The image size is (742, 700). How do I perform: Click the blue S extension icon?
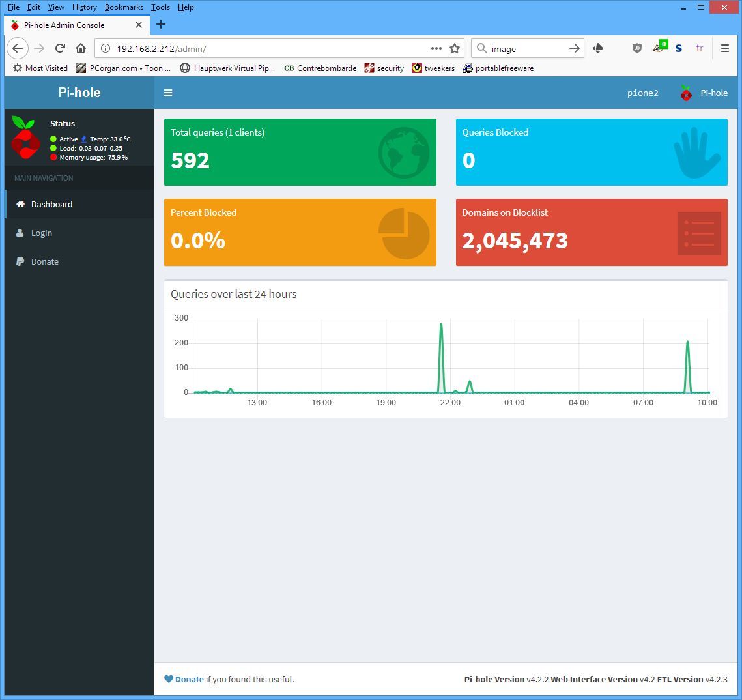click(679, 48)
